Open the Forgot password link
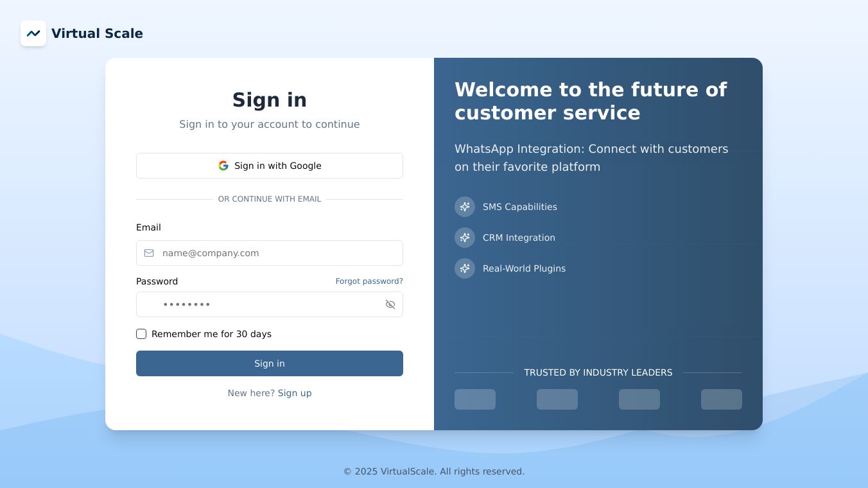This screenshot has height=488, width=868. coord(369,281)
